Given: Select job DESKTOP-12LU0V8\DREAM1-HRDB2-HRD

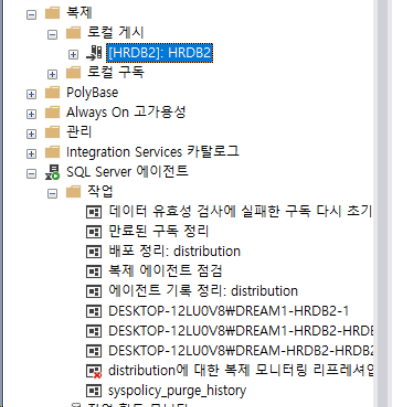Looking at the screenshot, I should point(240,331).
